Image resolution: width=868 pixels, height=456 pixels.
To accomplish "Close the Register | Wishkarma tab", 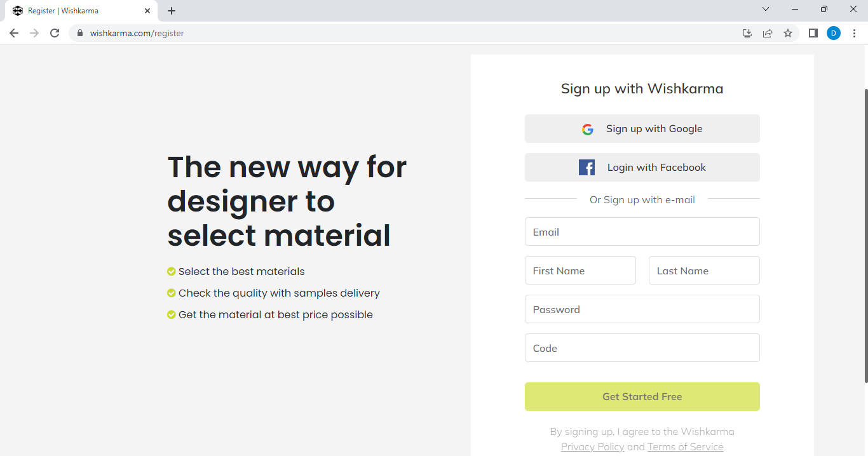I will (147, 11).
